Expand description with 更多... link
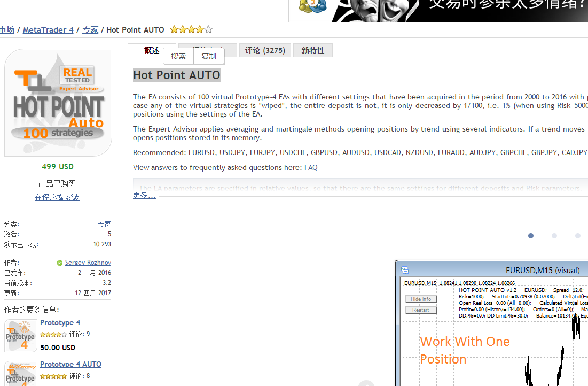This screenshot has width=588, height=386. [x=144, y=195]
